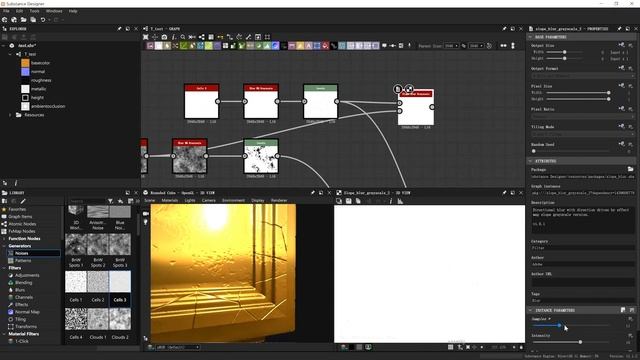Toggle Tiling Mode inheritance icon
Screen dimensions: 640x360
coord(621,126)
